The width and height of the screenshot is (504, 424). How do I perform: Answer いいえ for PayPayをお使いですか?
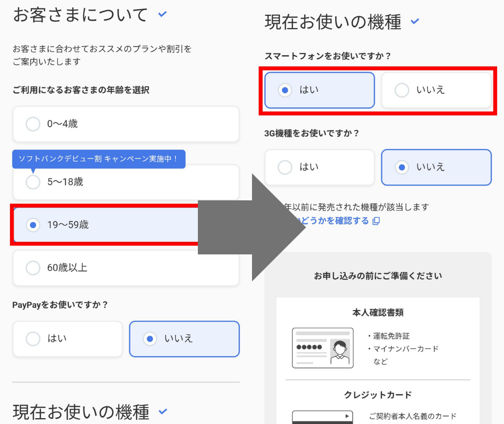click(184, 339)
